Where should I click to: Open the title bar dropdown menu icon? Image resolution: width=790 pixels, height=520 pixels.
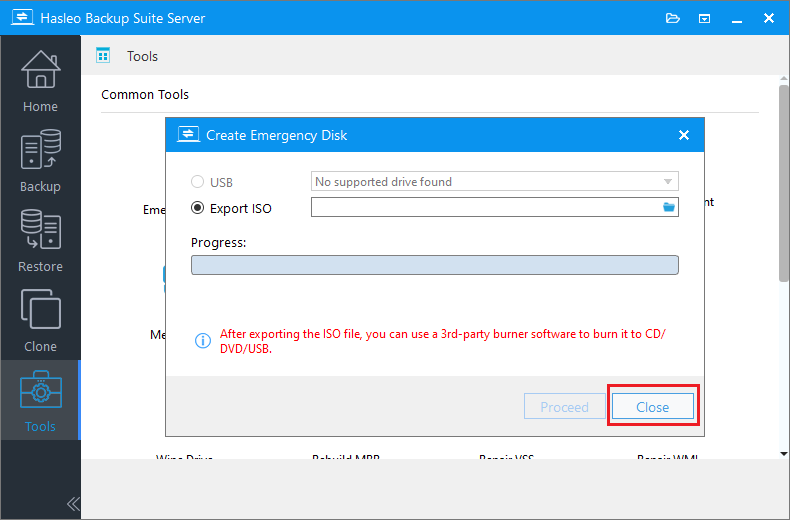click(x=704, y=18)
